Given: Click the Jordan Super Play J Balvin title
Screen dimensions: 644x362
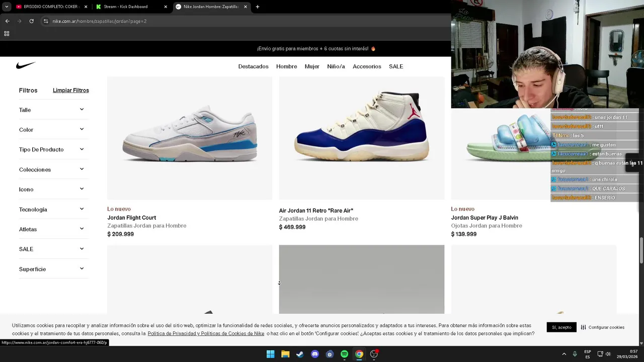Looking at the screenshot, I should pos(485,218).
